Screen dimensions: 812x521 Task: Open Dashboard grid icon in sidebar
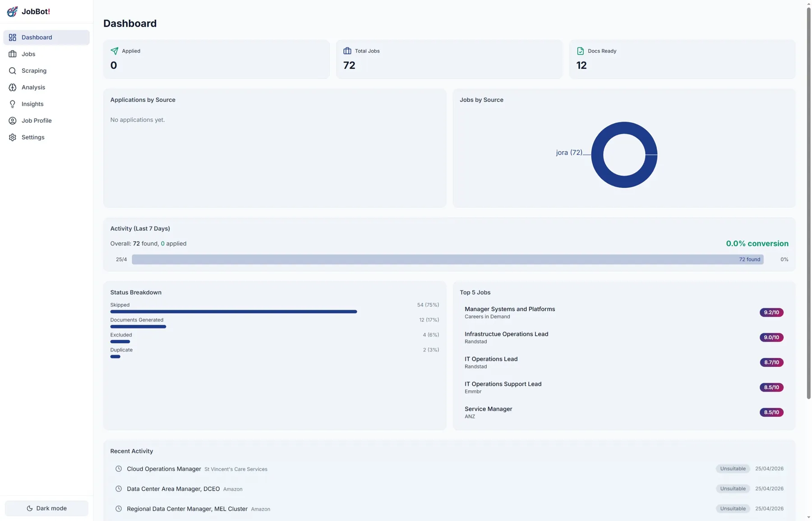(13, 37)
